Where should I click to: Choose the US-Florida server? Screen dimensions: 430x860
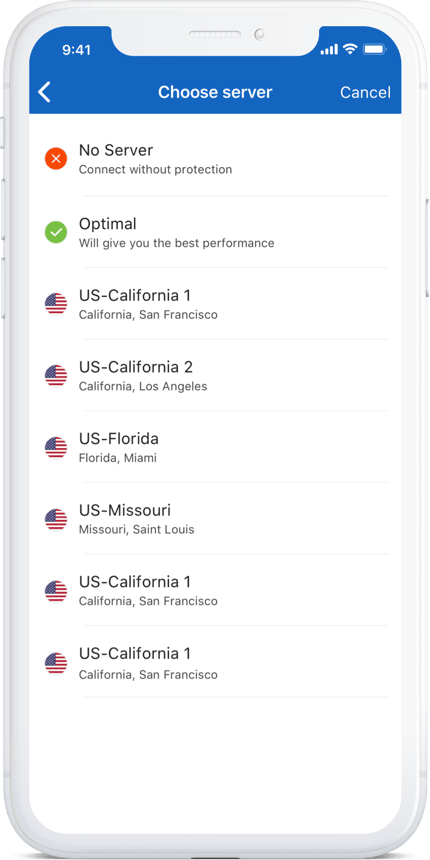(x=215, y=448)
